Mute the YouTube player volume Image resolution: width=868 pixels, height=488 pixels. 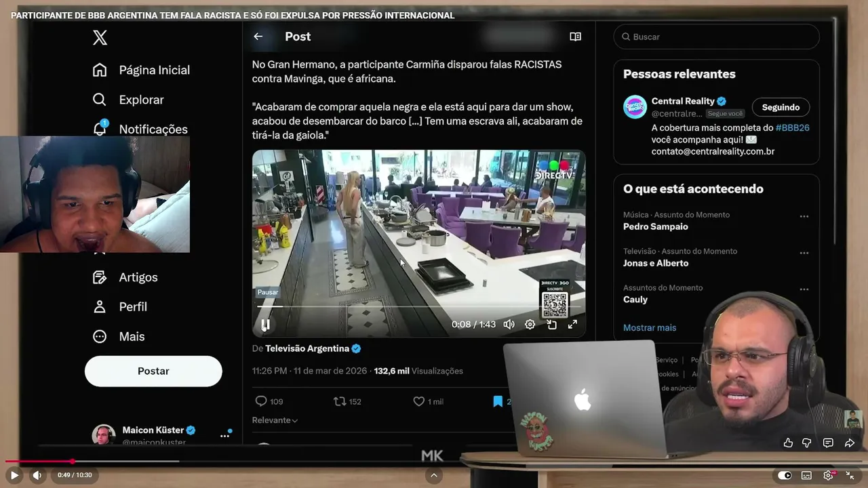[37, 475]
